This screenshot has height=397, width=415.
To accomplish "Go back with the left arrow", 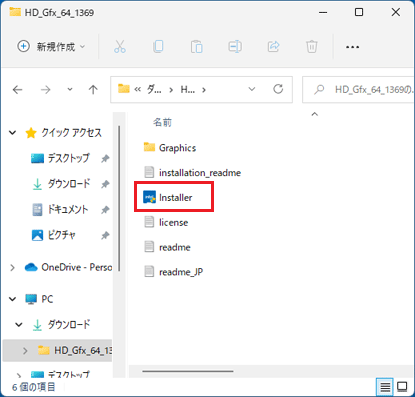I will [17, 89].
